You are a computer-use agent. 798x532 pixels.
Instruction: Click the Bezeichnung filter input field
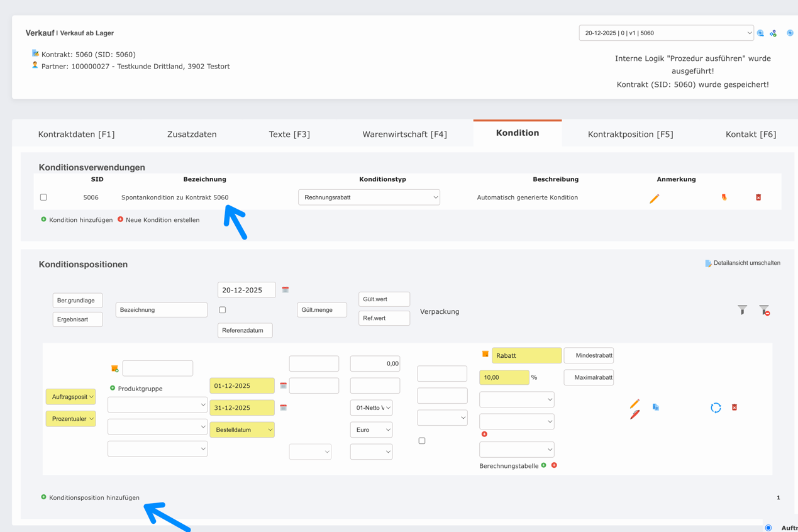[161, 310]
